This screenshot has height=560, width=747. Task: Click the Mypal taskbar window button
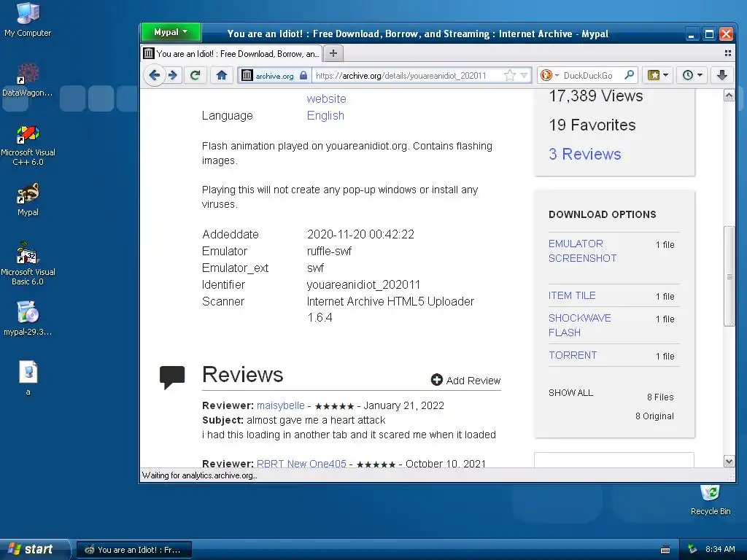[x=134, y=550]
